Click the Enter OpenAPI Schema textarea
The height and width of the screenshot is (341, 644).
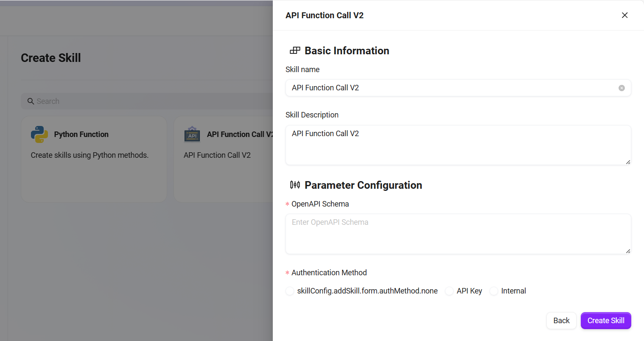tap(458, 234)
